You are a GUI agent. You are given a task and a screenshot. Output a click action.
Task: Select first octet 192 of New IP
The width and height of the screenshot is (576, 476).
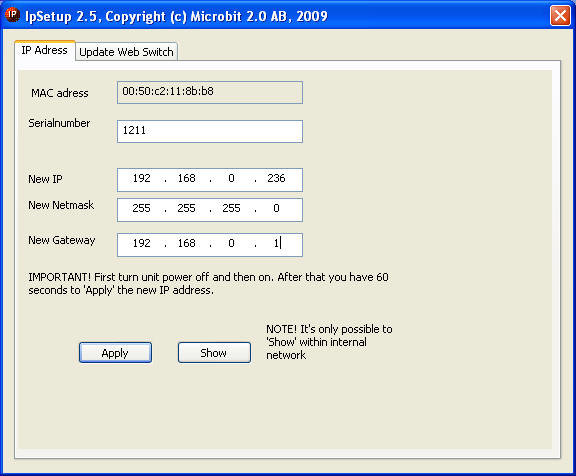141,178
